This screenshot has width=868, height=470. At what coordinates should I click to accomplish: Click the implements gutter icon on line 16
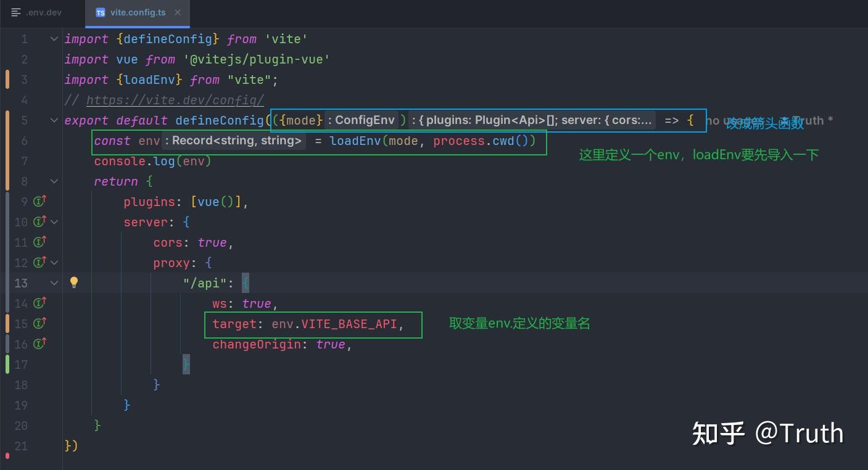(x=40, y=344)
